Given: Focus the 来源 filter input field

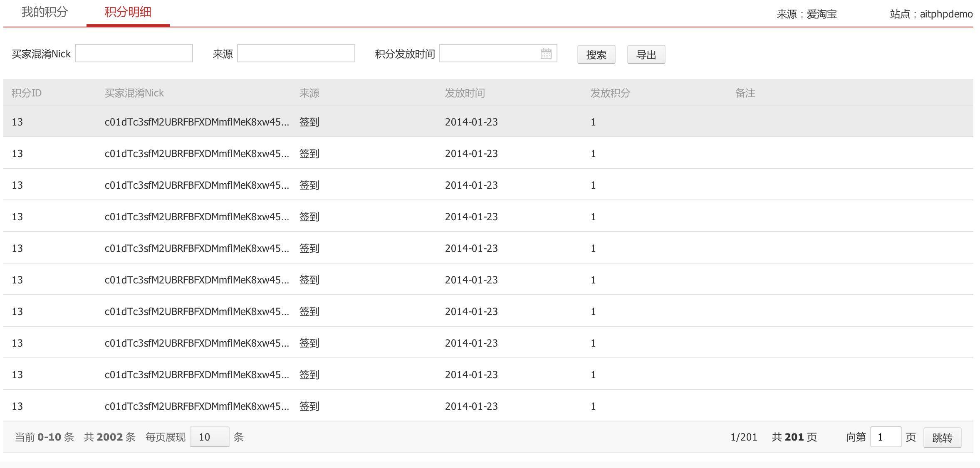Looking at the screenshot, I should (x=296, y=54).
